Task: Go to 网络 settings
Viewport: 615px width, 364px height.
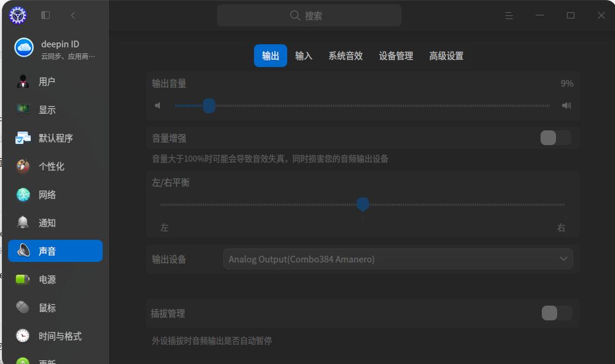Action: [55, 194]
